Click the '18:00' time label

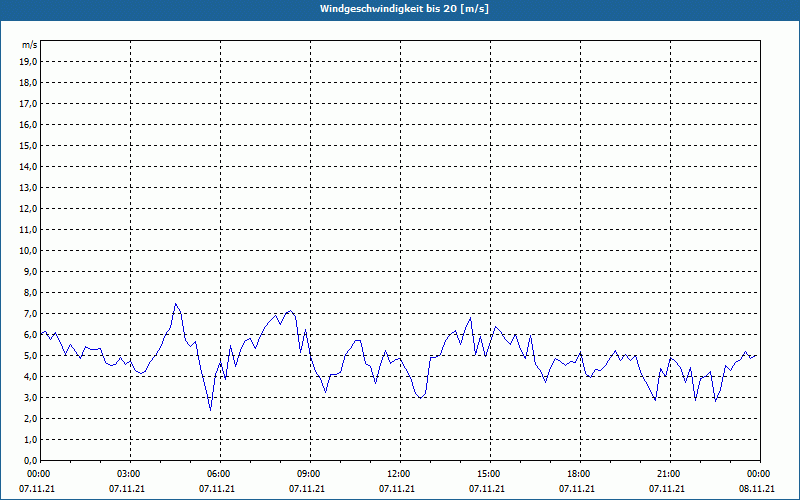pos(580,474)
